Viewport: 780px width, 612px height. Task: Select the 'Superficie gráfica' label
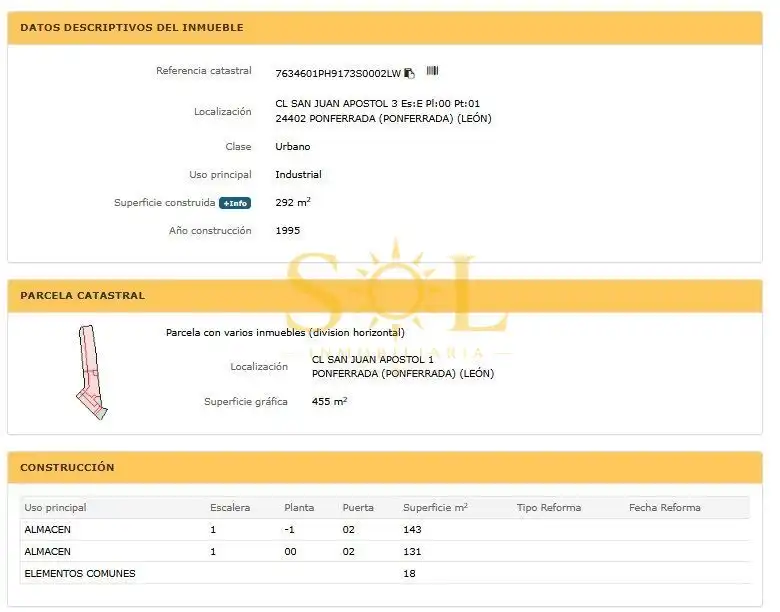[x=246, y=402]
